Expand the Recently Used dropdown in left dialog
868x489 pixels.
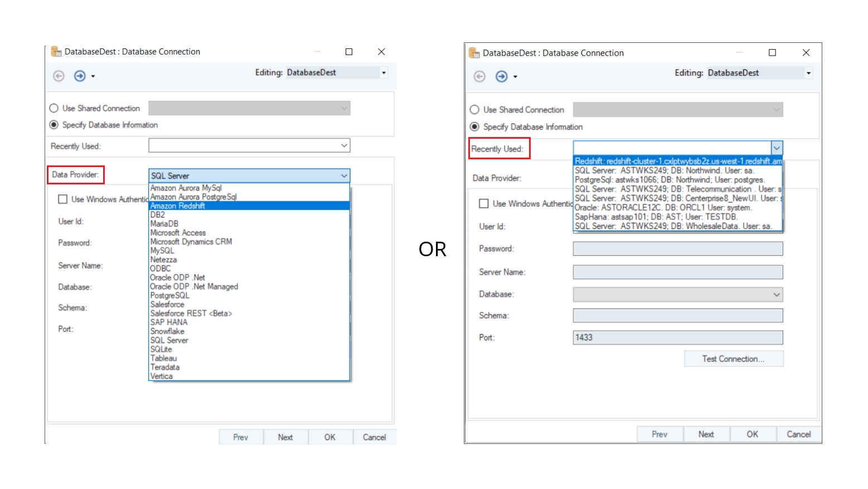tap(344, 146)
